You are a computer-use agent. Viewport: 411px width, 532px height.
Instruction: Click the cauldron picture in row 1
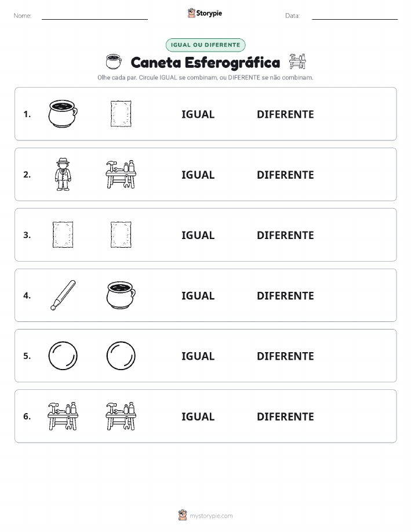(x=63, y=114)
